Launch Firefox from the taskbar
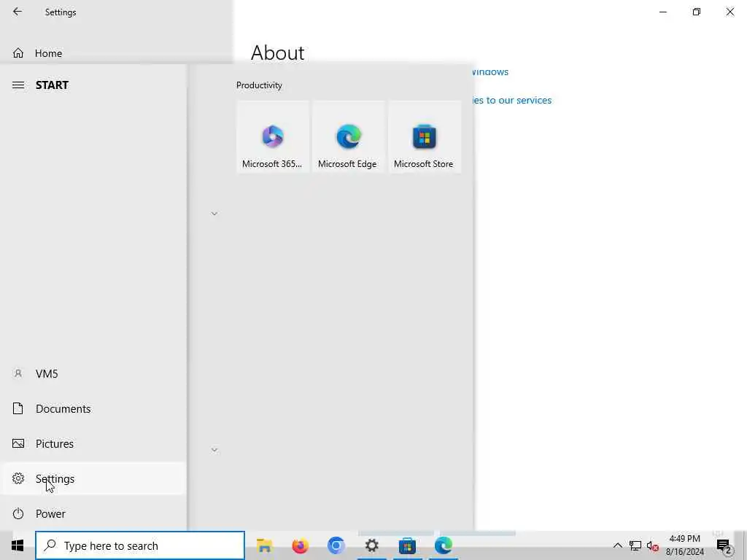747x560 pixels. pyautogui.click(x=300, y=545)
